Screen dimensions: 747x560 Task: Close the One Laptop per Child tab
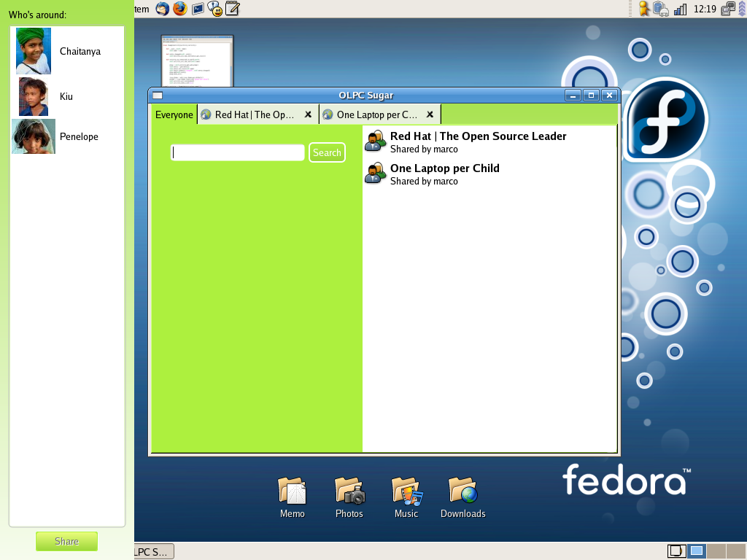point(430,114)
